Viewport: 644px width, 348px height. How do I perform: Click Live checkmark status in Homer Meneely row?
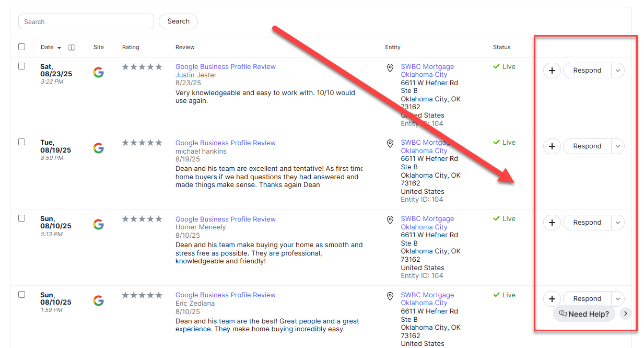click(x=504, y=219)
